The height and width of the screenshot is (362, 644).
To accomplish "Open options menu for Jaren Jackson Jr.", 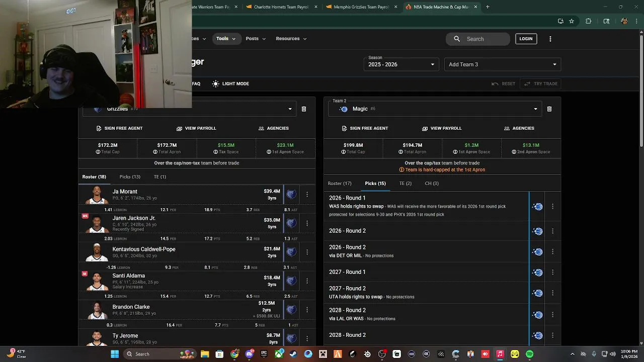I will [x=307, y=223].
